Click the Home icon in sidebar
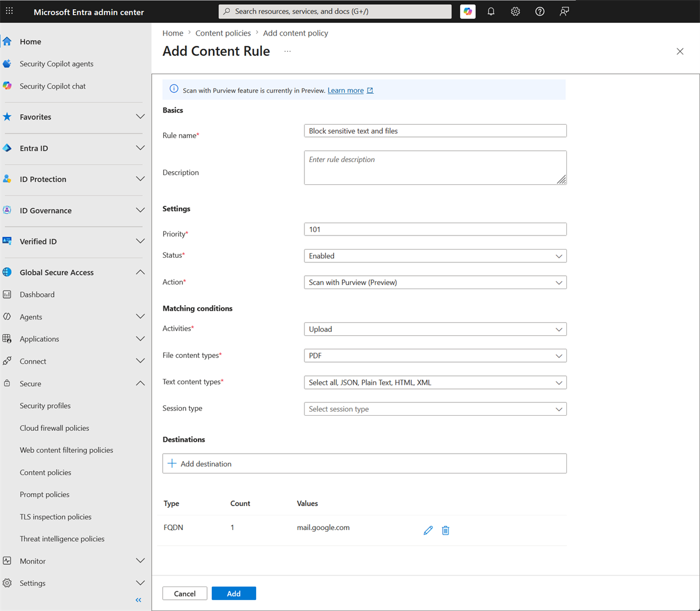Image resolution: width=700 pixels, height=611 pixels. [7, 41]
